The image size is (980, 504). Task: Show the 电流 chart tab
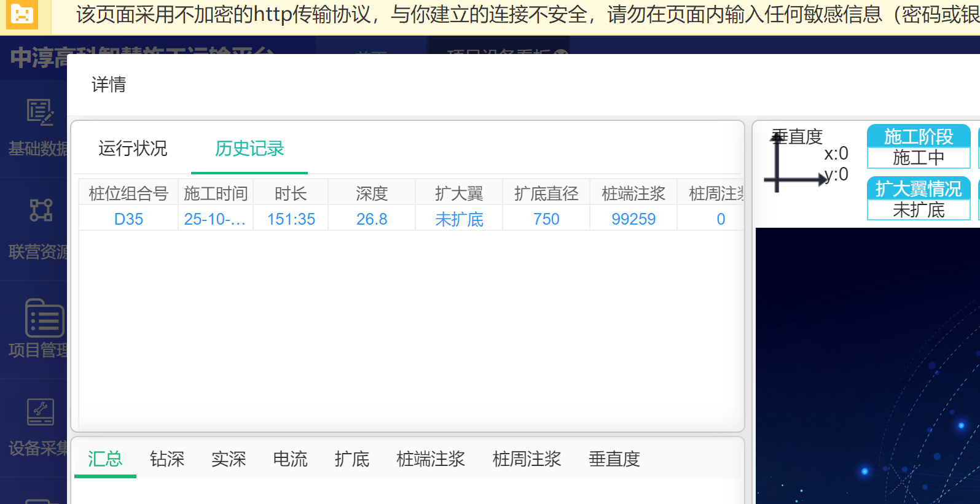tap(290, 459)
